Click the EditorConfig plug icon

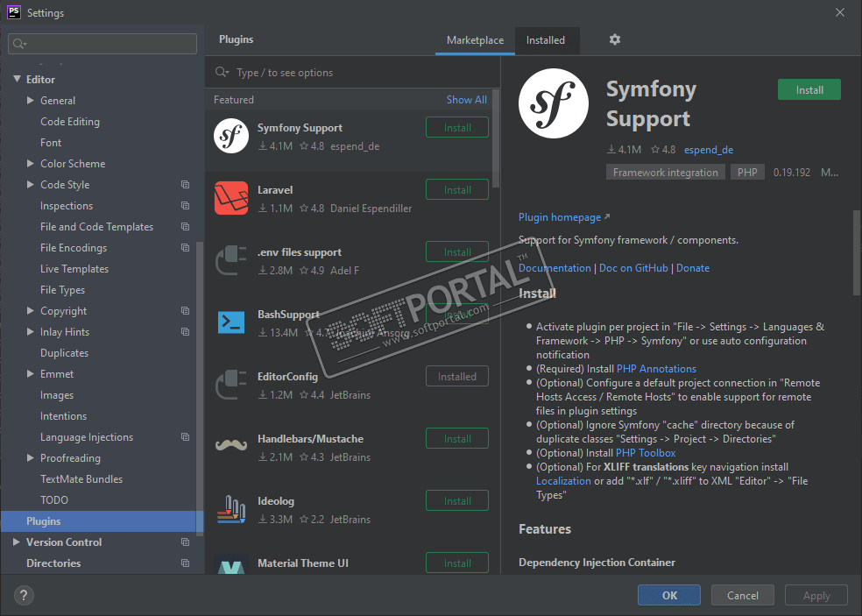tap(231, 385)
